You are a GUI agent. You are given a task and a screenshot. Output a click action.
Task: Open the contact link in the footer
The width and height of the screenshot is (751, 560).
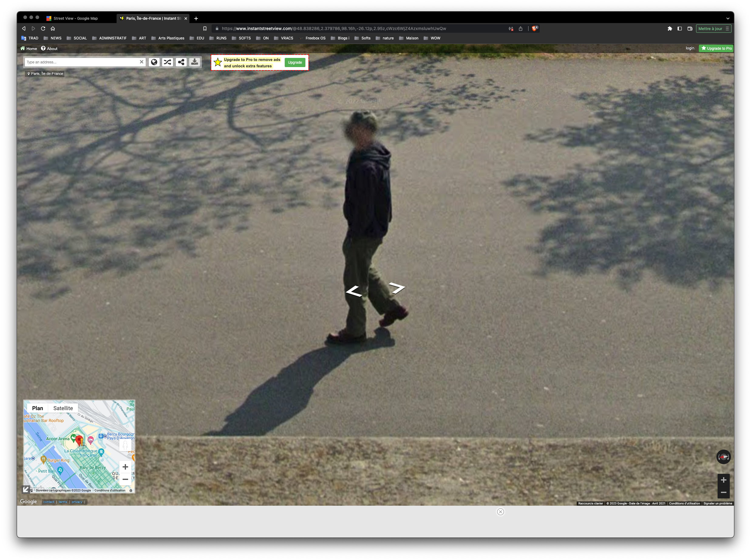coord(49,502)
